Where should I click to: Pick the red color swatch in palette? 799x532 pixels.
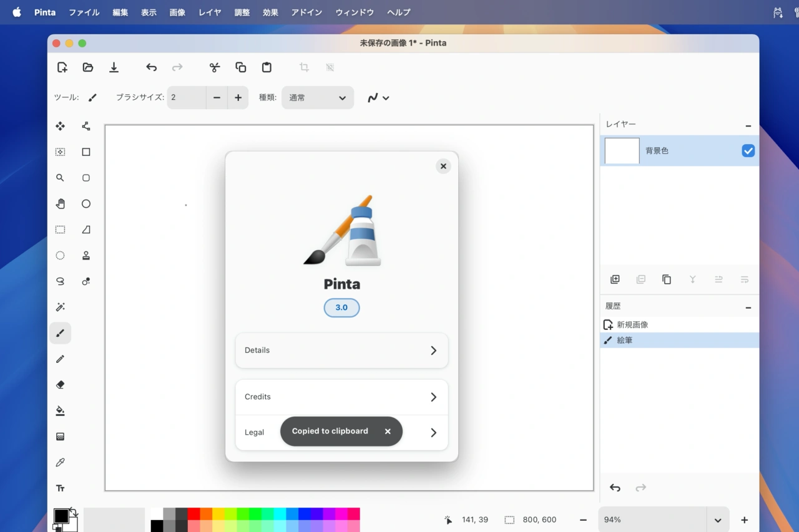click(194, 514)
